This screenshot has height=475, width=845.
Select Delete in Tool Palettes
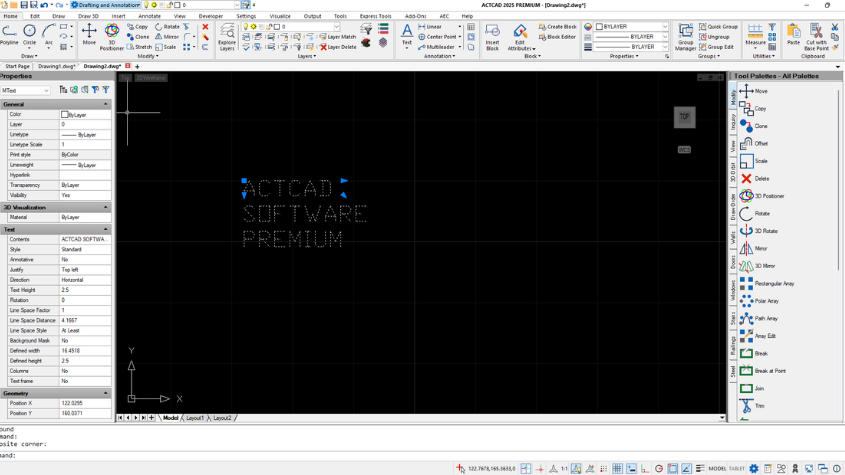click(x=754, y=178)
